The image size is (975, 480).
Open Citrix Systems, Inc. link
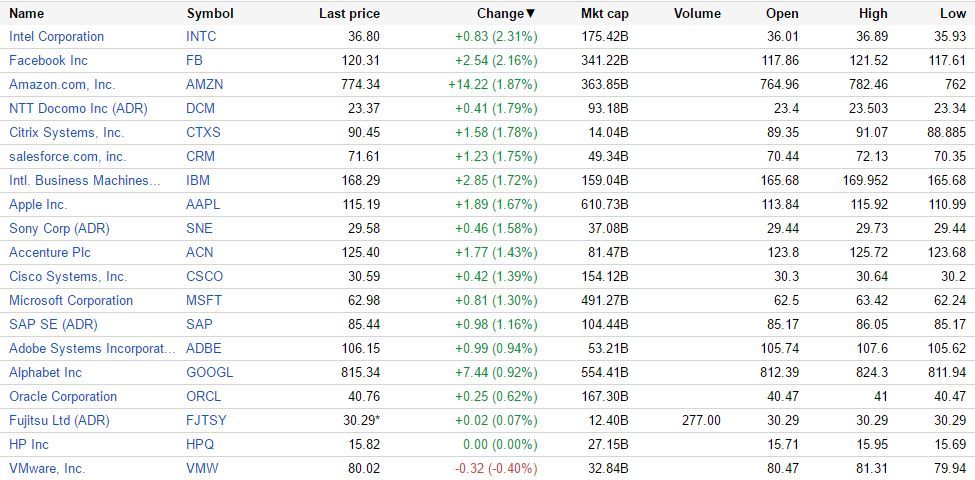point(66,133)
